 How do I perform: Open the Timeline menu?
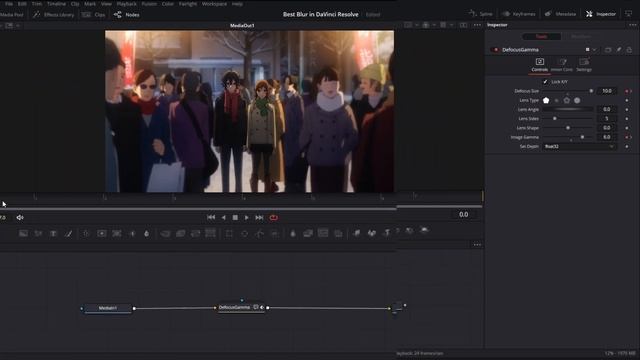click(56, 4)
